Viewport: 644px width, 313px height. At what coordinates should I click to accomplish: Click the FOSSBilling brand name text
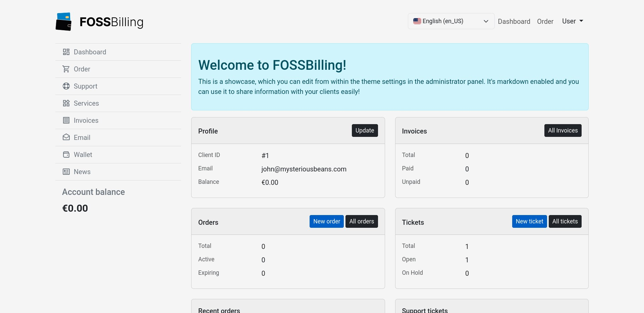coord(111,22)
